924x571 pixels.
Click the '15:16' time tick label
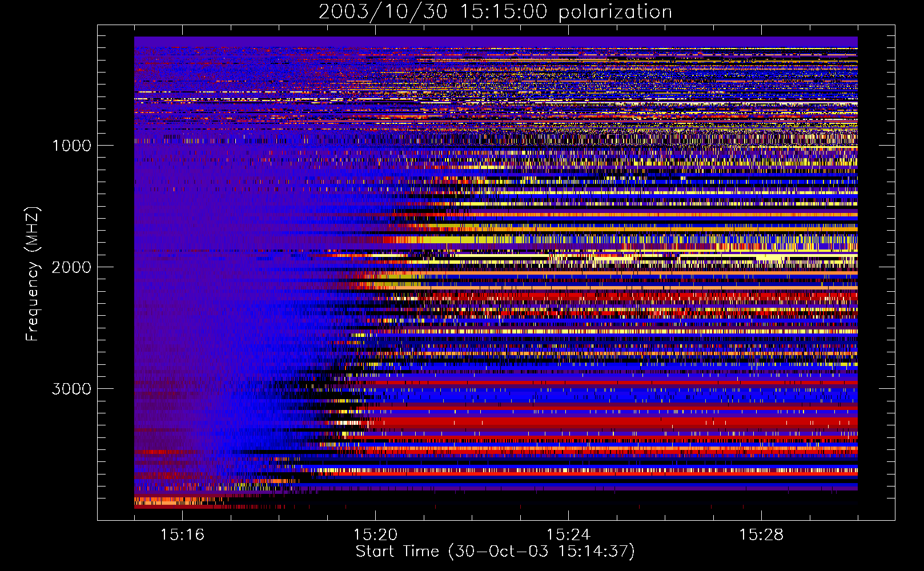(182, 534)
